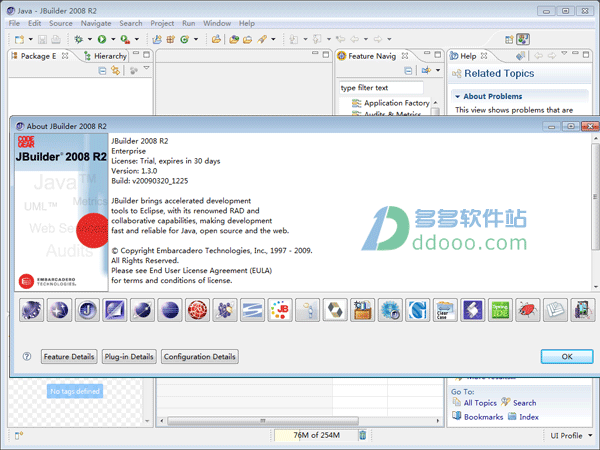Open the Index help link

[x=529, y=417]
